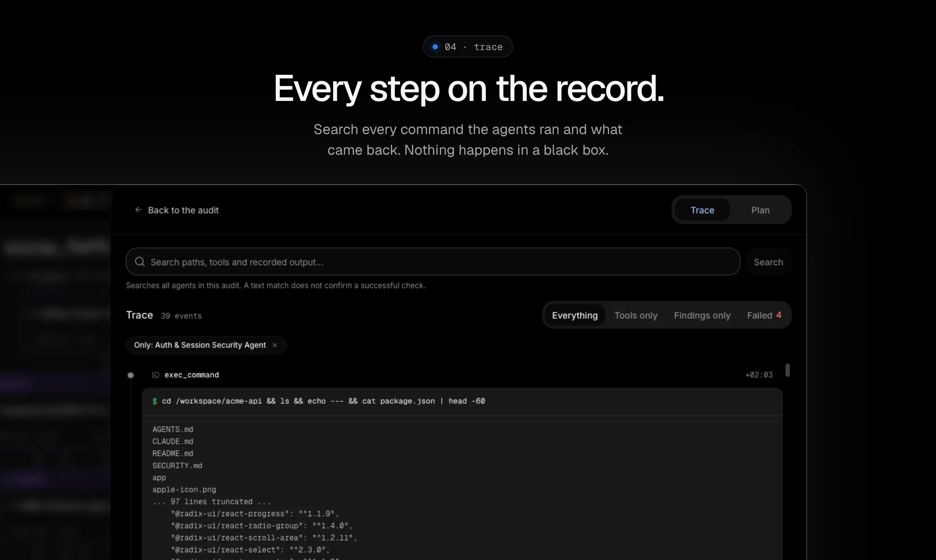
Task: Focus the Search paths, tools and recorded output field
Action: click(x=433, y=262)
